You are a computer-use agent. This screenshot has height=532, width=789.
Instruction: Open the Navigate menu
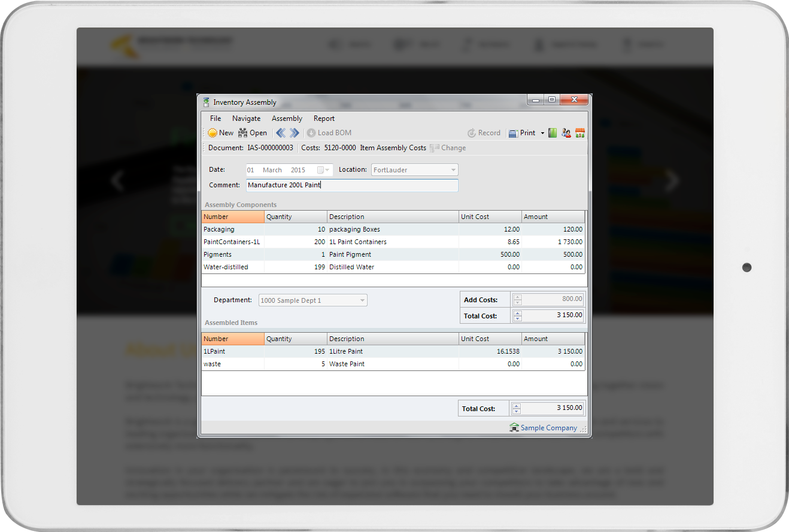click(246, 118)
